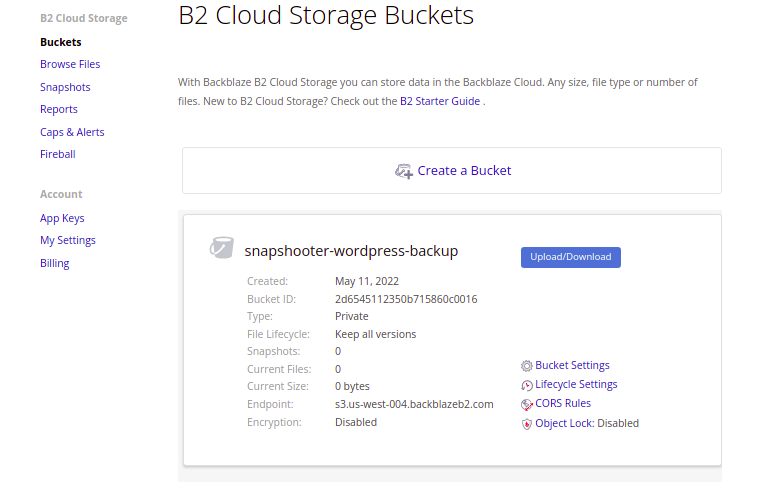Image resolution: width=777 pixels, height=488 pixels.
Task: Click the Keep all versions value
Action: click(x=375, y=334)
